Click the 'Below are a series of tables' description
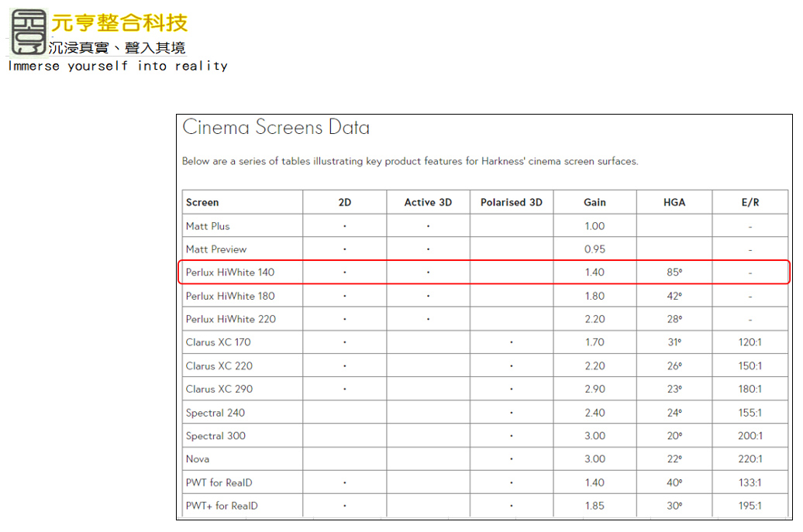The width and height of the screenshot is (803, 532). pyautogui.click(x=410, y=161)
